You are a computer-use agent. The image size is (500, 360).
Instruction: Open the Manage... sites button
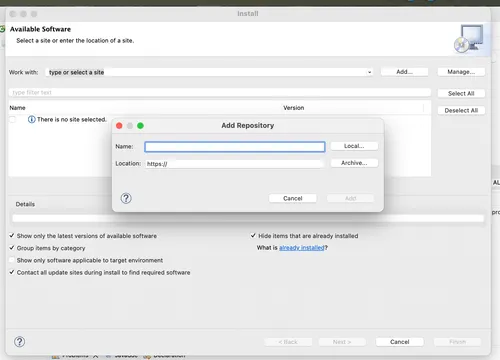pyautogui.click(x=461, y=72)
